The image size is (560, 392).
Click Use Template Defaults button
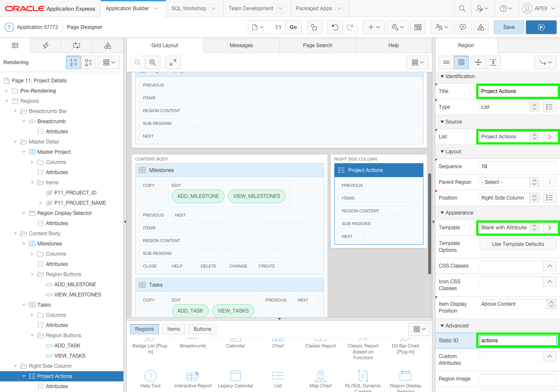pyautogui.click(x=517, y=244)
